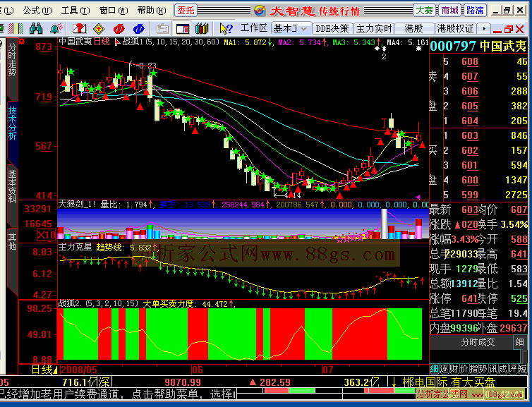
Task: Activate the context help cursor icon
Action: click(226, 29)
